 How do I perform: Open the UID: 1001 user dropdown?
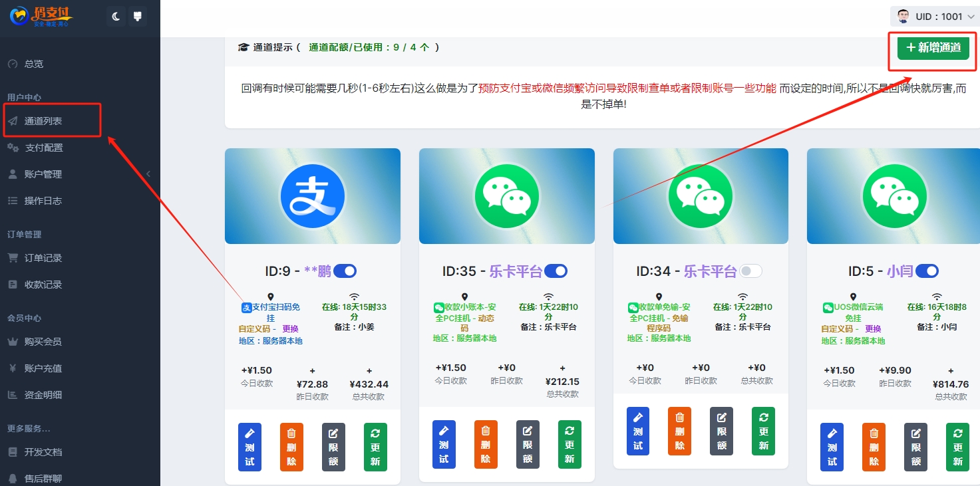[x=935, y=16]
